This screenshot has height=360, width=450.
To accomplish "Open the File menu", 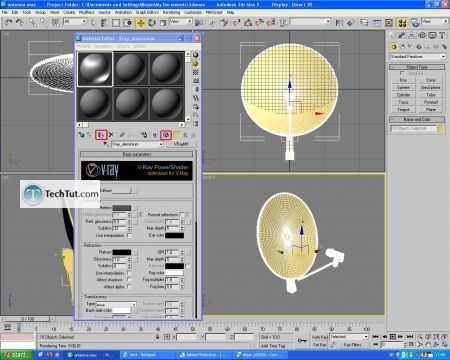I will [x=5, y=12].
